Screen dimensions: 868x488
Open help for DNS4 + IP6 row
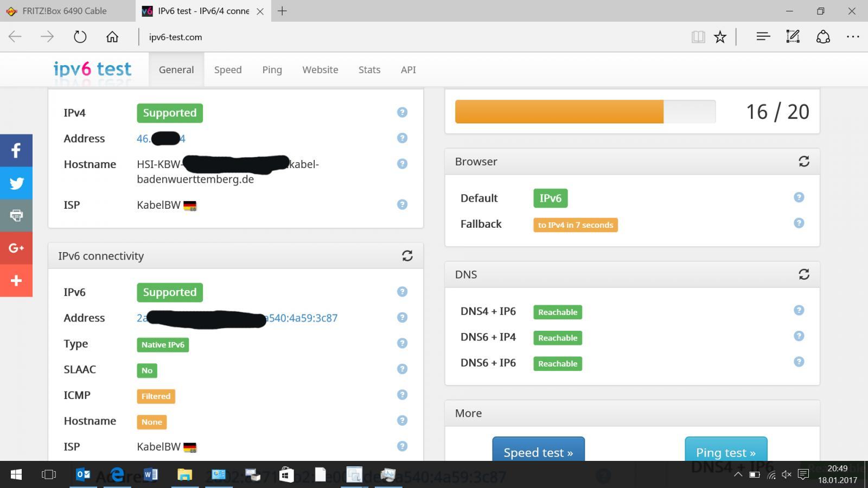pyautogui.click(x=799, y=310)
